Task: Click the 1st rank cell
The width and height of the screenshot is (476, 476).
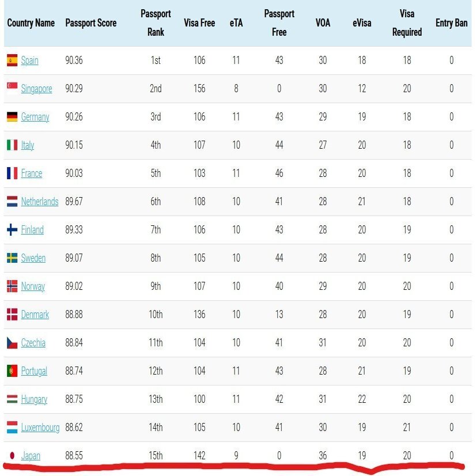Action: [x=156, y=60]
